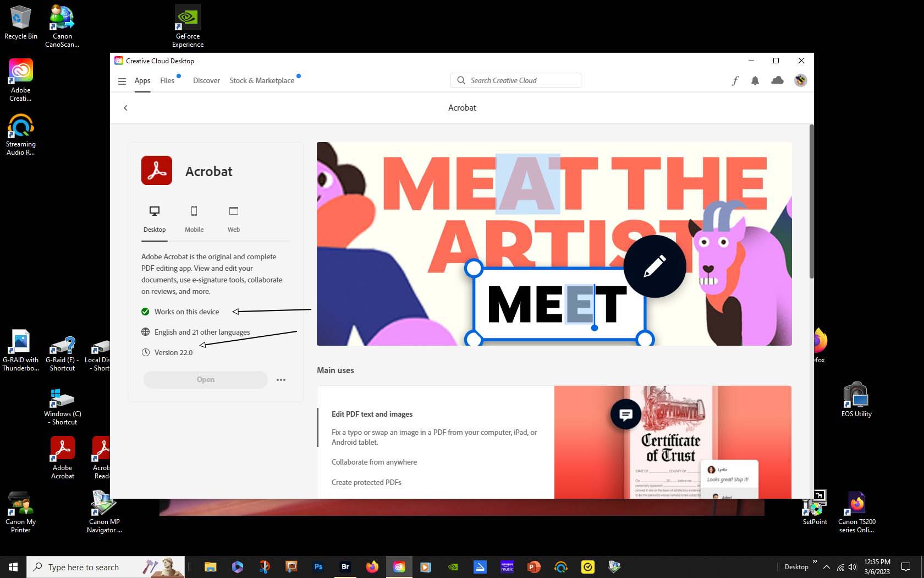Open the Files tab
Image resolution: width=924 pixels, height=578 pixels.
(167, 80)
